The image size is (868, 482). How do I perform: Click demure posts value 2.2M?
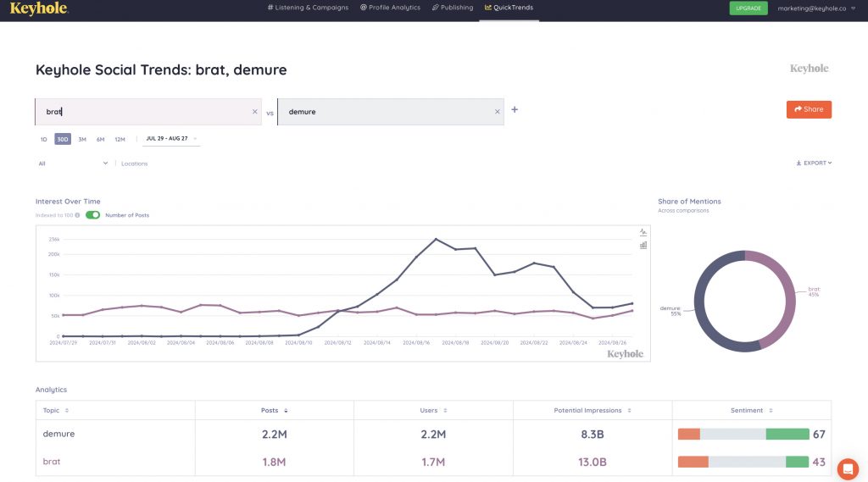point(274,435)
